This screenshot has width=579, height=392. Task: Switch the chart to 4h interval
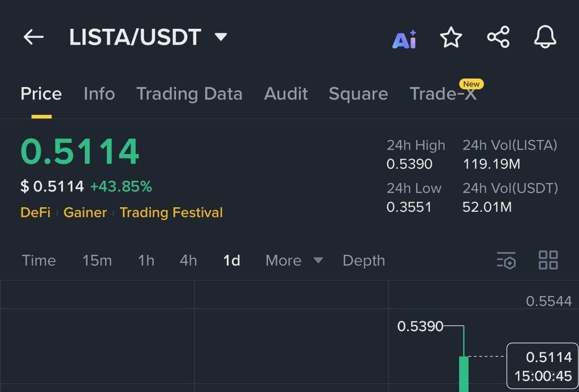(x=188, y=260)
